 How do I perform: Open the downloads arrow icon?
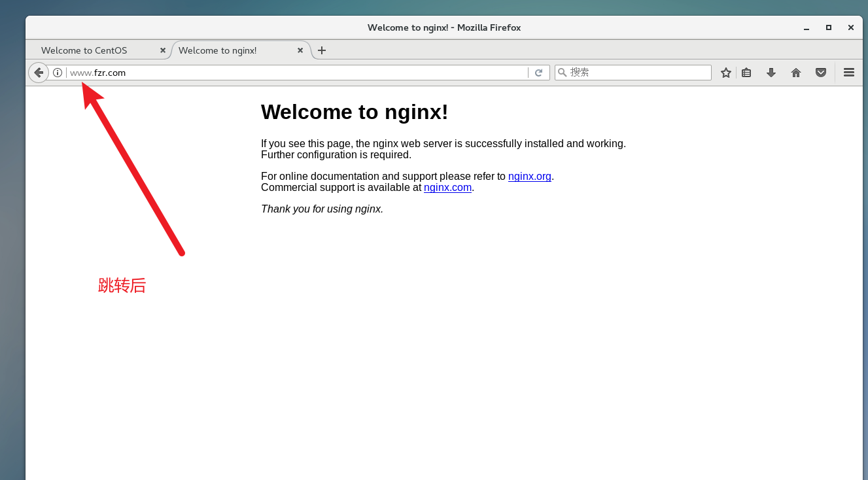pos(771,73)
